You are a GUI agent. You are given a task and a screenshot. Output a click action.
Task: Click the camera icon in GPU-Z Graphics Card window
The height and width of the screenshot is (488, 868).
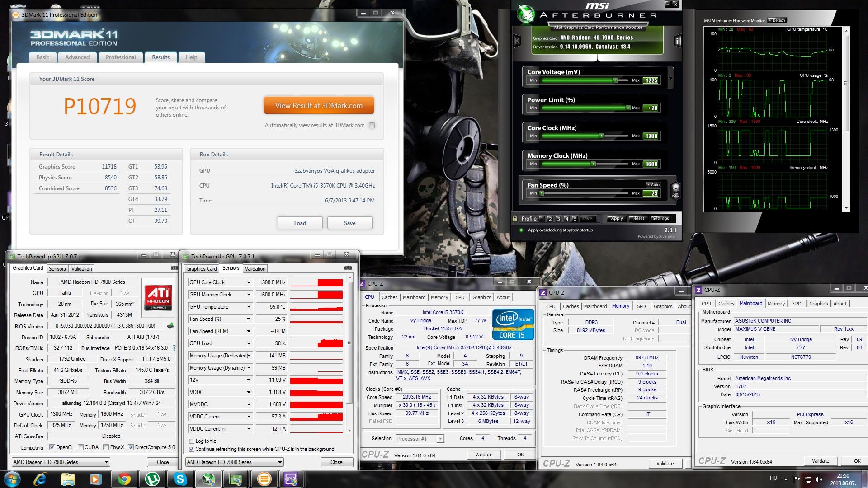(x=174, y=268)
